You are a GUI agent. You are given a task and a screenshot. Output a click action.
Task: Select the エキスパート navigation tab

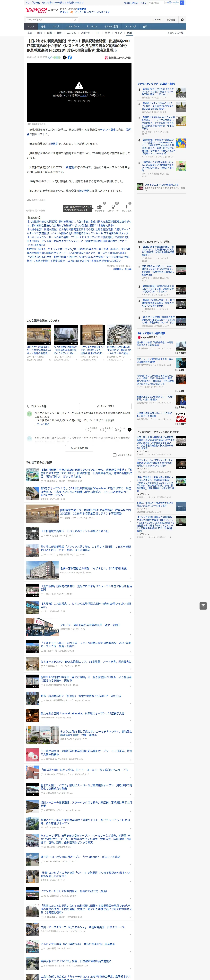72,27
